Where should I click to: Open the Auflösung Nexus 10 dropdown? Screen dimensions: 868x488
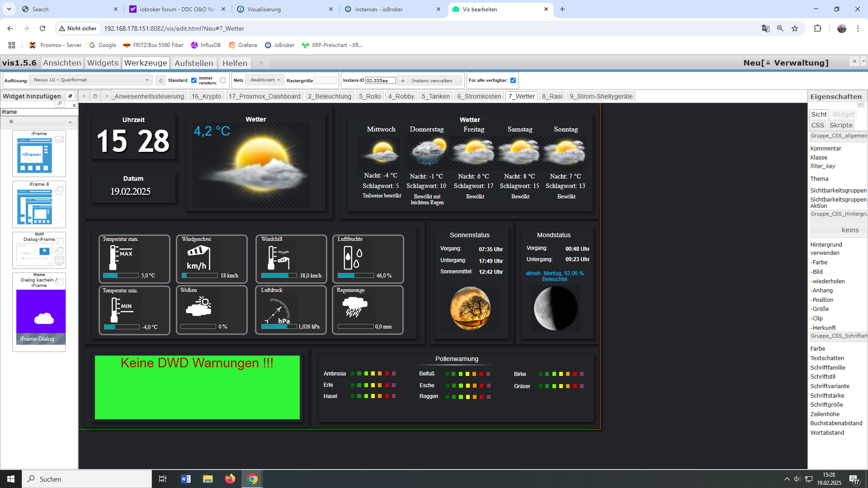(x=90, y=80)
